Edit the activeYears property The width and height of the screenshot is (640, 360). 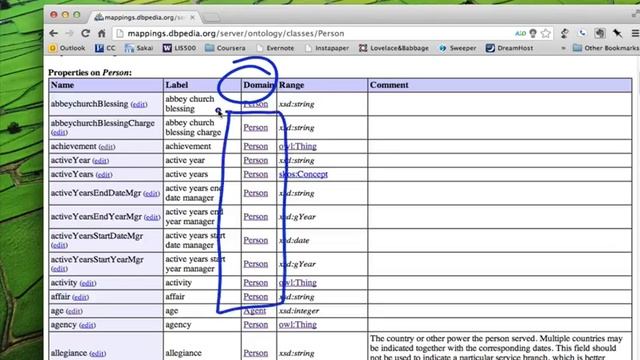[x=104, y=175]
